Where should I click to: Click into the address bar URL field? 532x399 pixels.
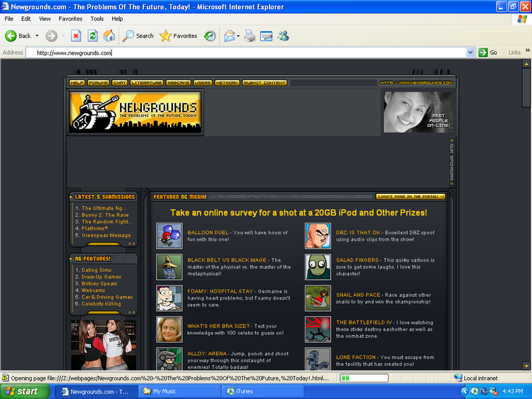247,53
